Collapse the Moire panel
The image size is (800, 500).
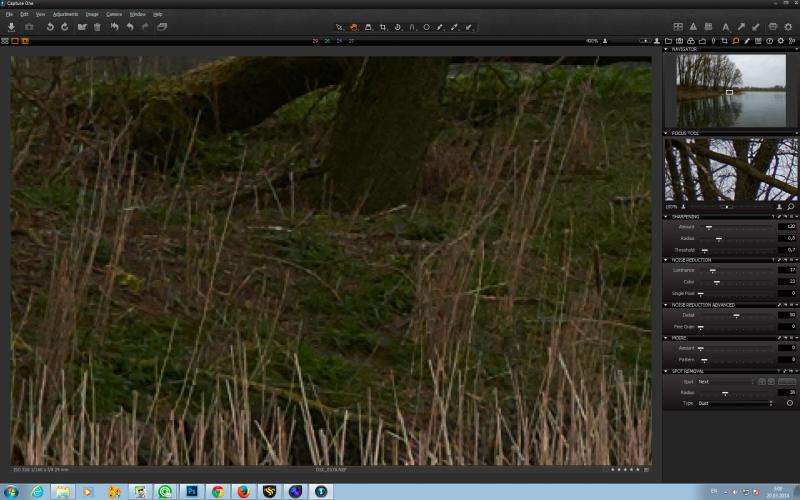point(666,338)
